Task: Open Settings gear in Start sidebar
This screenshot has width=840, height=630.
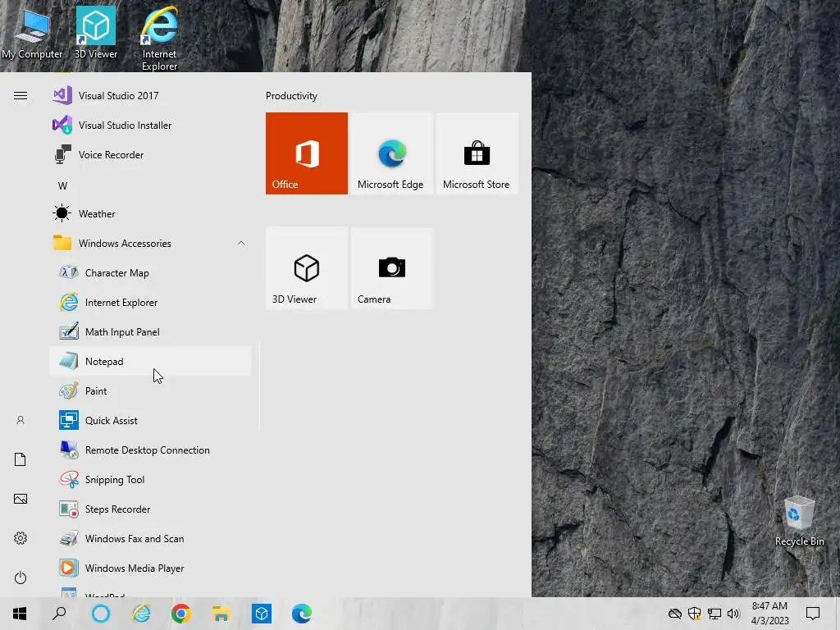Action: (x=21, y=538)
